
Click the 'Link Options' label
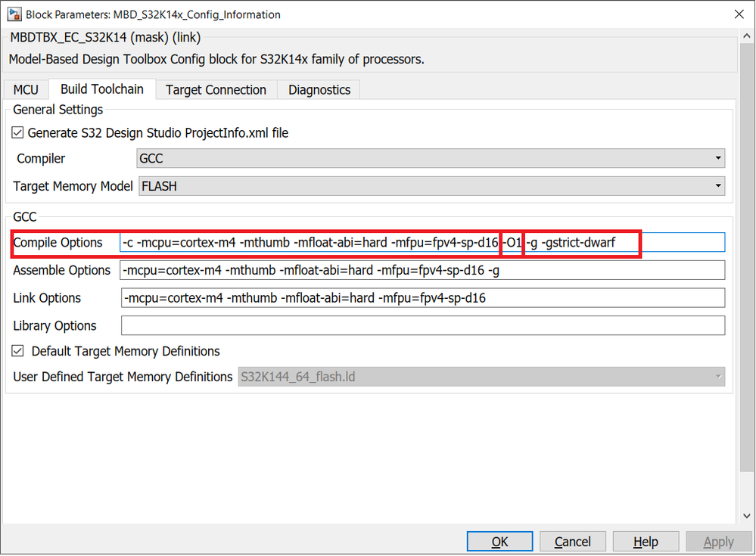[x=47, y=298]
